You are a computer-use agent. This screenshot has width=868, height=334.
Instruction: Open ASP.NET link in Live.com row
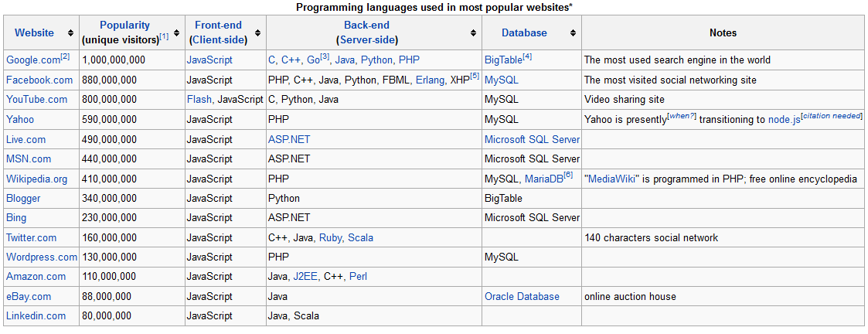(x=289, y=139)
